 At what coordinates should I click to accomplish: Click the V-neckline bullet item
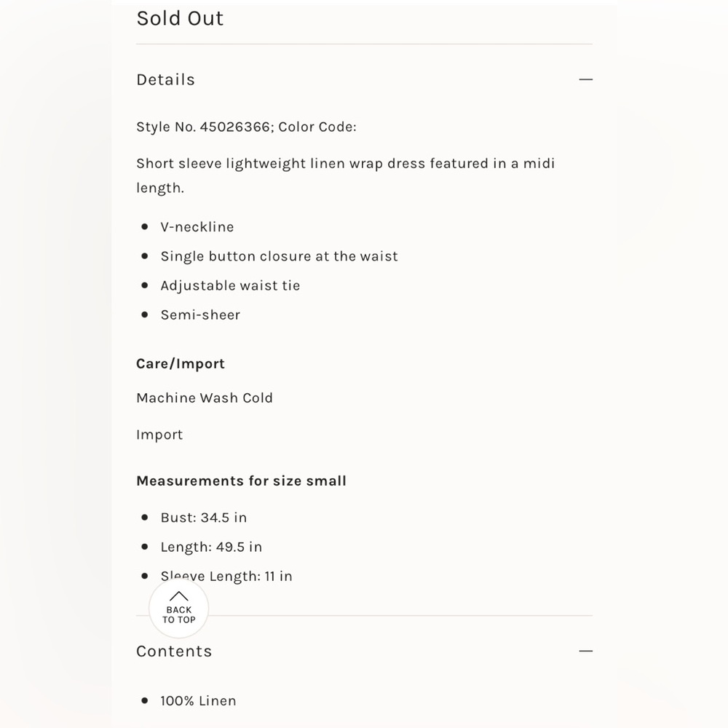197,226
